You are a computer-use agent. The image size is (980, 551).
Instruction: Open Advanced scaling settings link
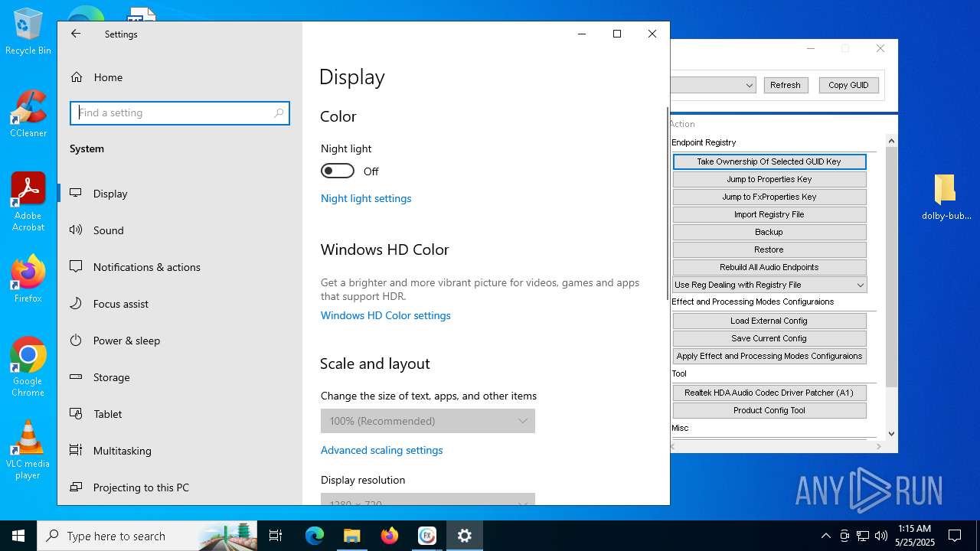(382, 450)
